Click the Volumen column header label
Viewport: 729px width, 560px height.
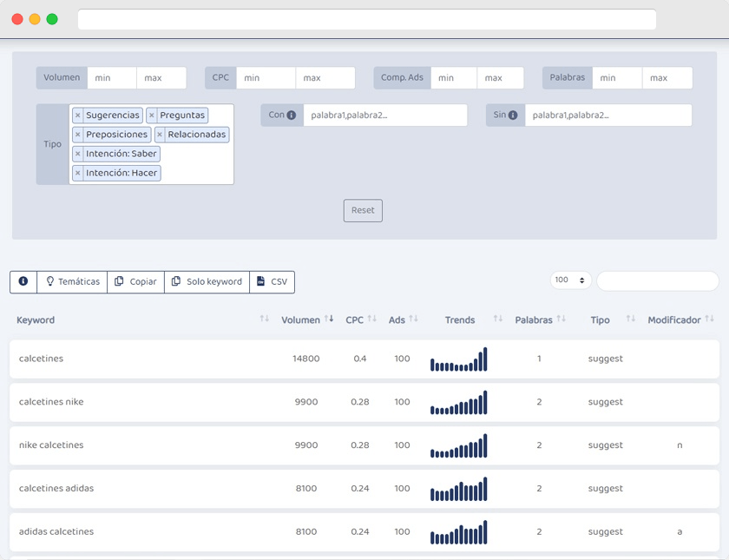(300, 320)
